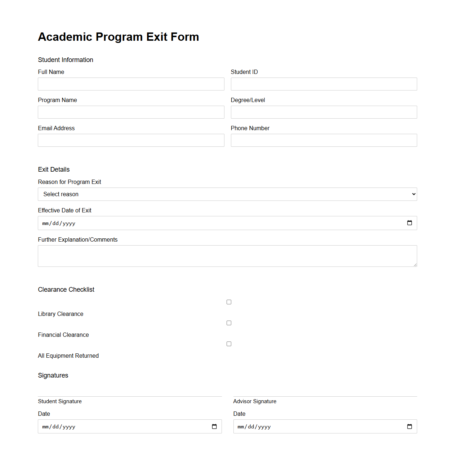Click the Full Name input field
This screenshot has width=455, height=476.
click(x=131, y=84)
